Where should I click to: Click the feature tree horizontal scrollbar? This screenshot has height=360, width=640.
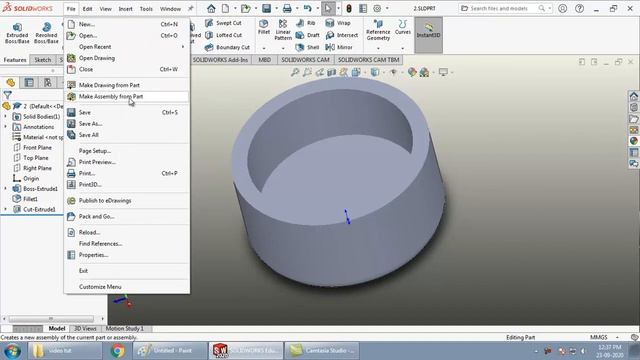[x=51, y=319]
